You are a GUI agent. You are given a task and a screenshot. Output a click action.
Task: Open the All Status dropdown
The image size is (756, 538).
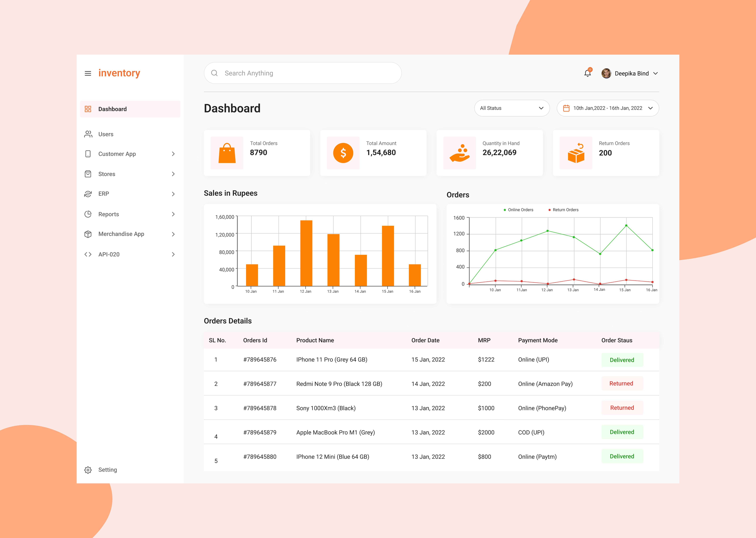[512, 108]
